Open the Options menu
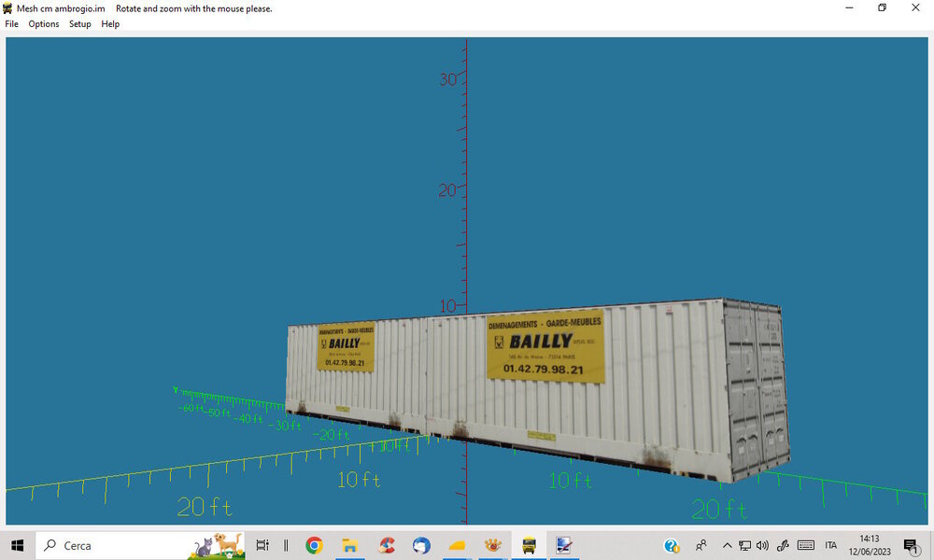The image size is (934, 560). click(44, 24)
